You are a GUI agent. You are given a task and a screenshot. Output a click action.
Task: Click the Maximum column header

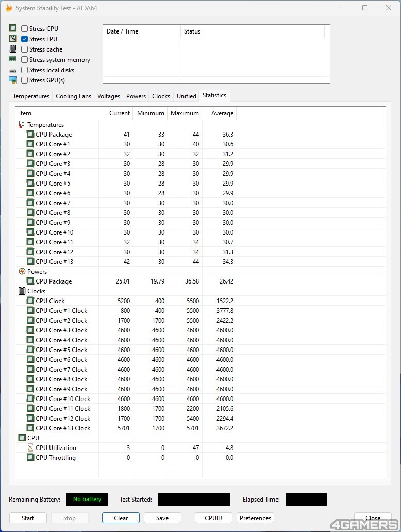pos(185,113)
